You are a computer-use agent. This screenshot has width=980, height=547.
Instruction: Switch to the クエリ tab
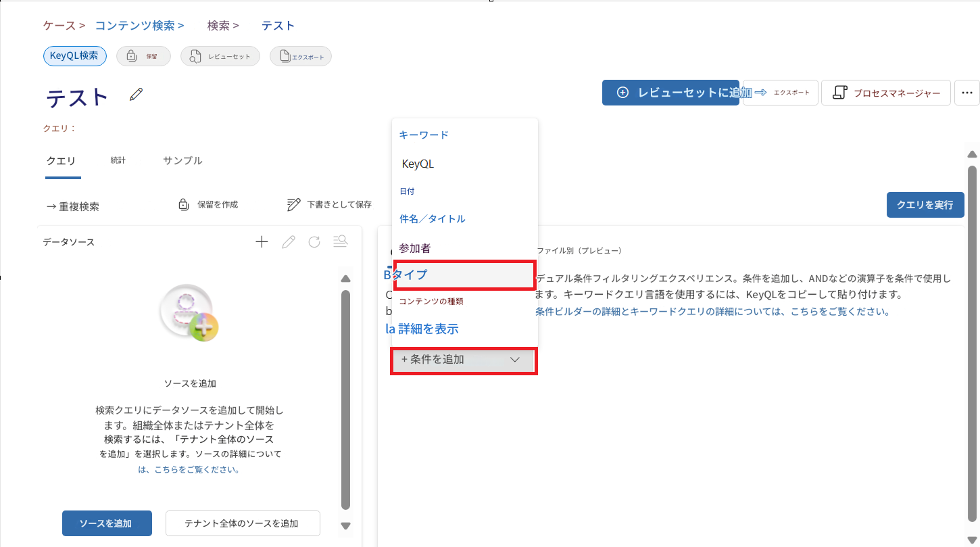click(61, 161)
